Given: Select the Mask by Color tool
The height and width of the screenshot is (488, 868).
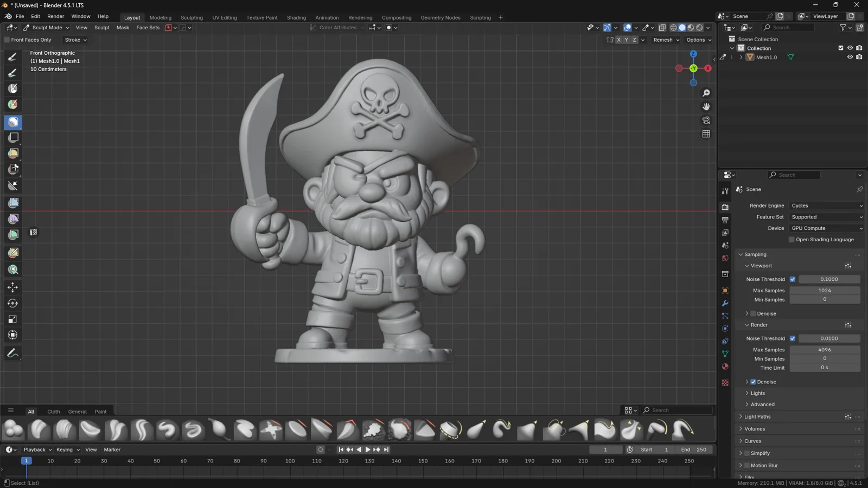Looking at the screenshot, I should click(x=13, y=269).
